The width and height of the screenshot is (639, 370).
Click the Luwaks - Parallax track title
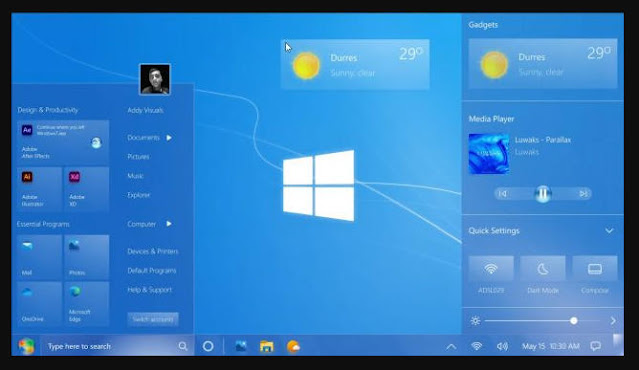pyautogui.click(x=542, y=140)
